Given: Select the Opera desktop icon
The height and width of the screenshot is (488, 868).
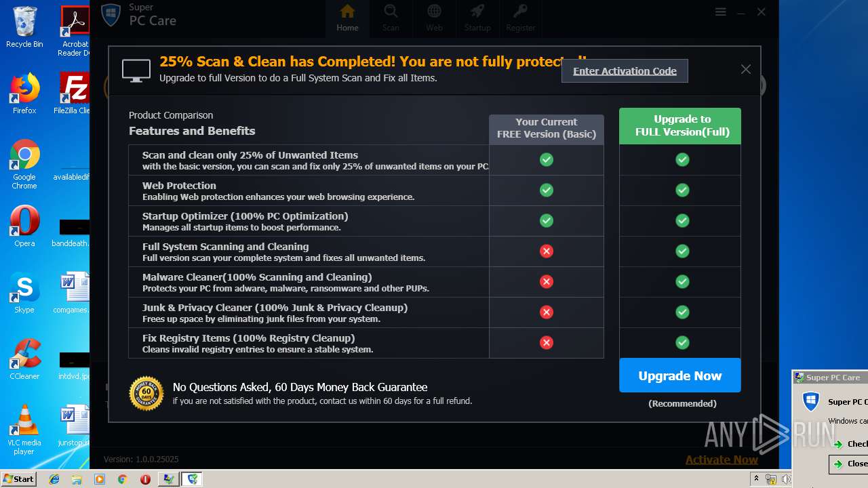Looking at the screenshot, I should click(24, 226).
